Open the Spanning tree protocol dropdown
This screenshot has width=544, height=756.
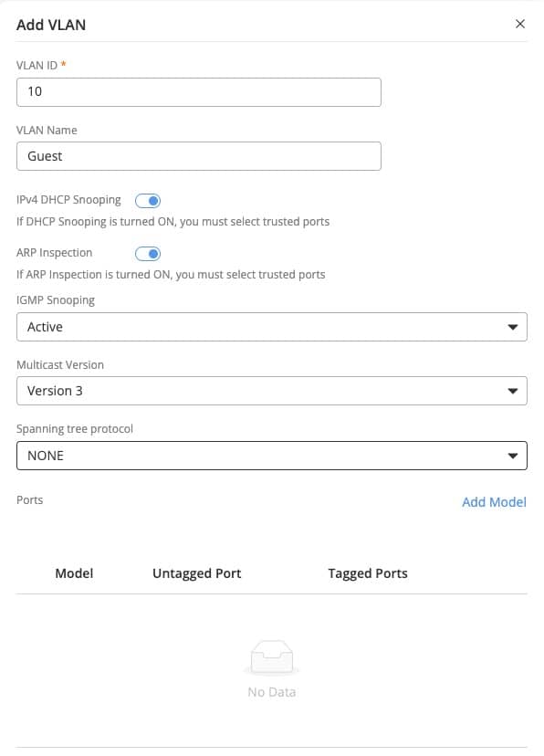click(x=272, y=456)
